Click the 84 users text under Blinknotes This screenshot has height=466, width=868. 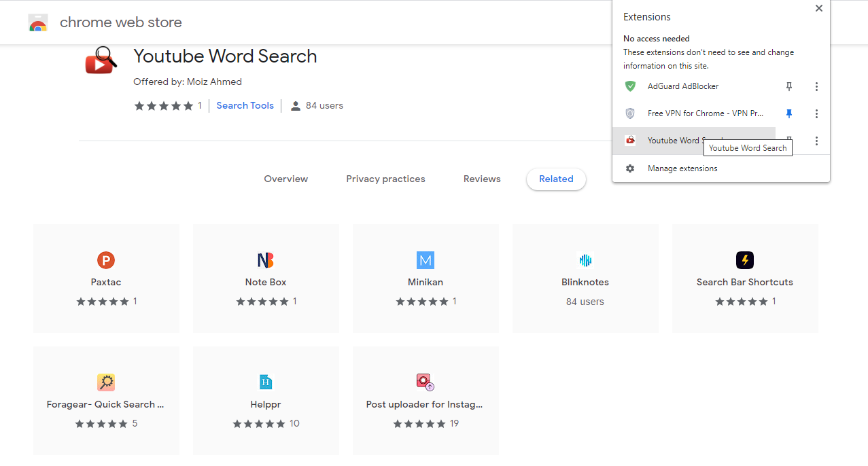click(585, 302)
